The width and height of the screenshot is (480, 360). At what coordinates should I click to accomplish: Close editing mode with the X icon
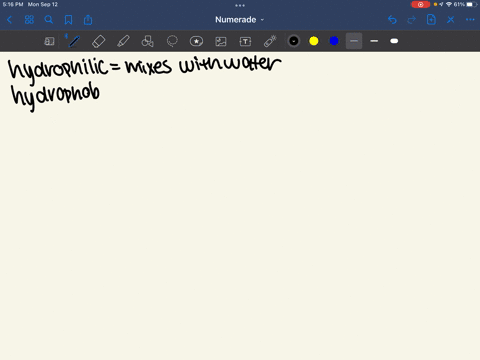[x=451, y=20]
